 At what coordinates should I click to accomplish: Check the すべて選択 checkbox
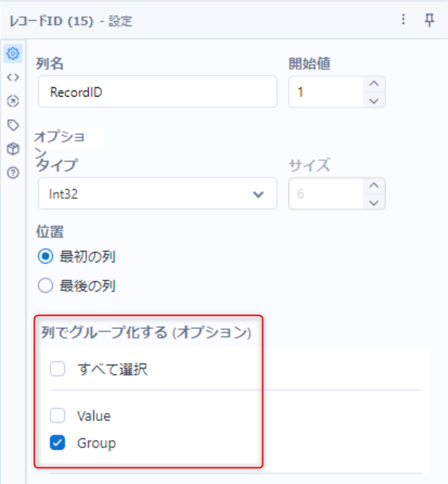pos(57,369)
